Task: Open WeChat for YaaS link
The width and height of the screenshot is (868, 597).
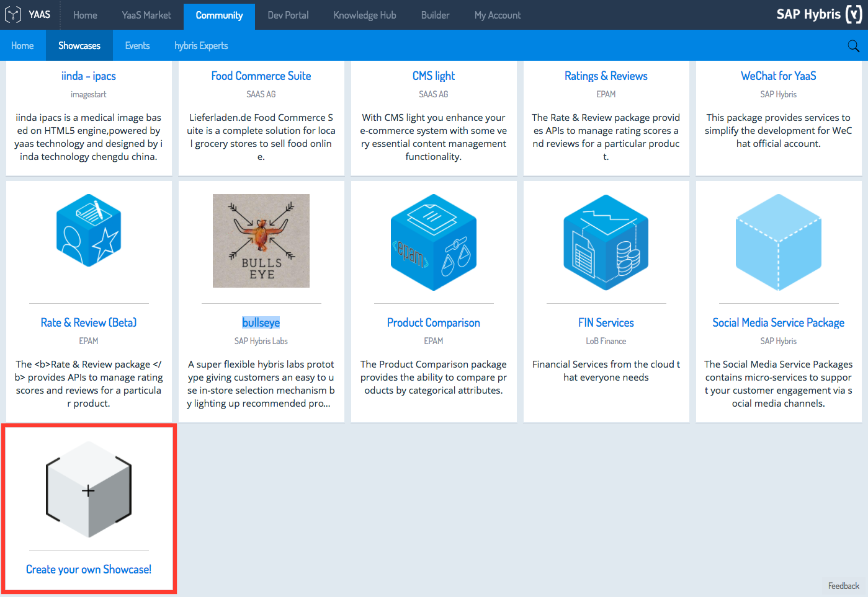Action: coord(779,76)
